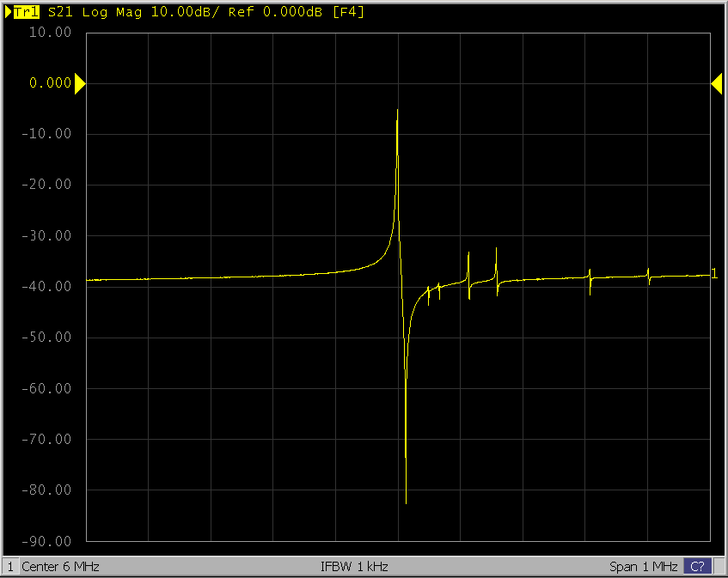This screenshot has width=728, height=578.
Task: Click the main resonance peak of the trace
Action: tap(397, 112)
